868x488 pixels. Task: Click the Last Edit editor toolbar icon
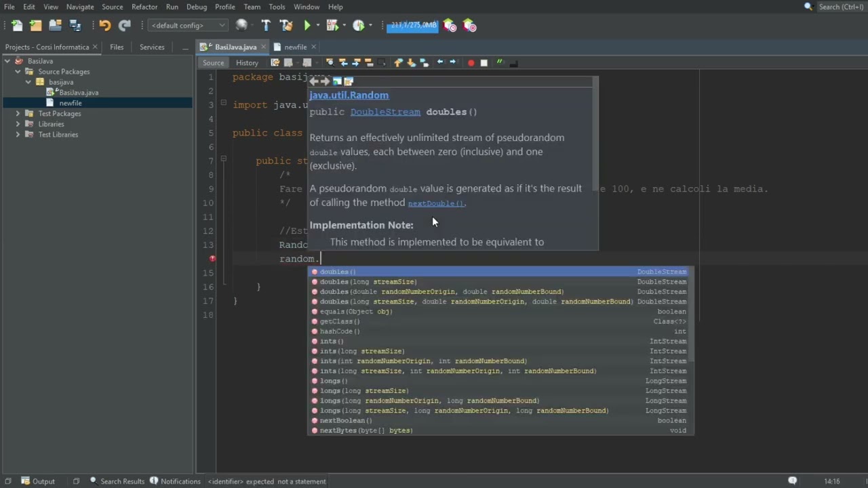[x=275, y=63]
